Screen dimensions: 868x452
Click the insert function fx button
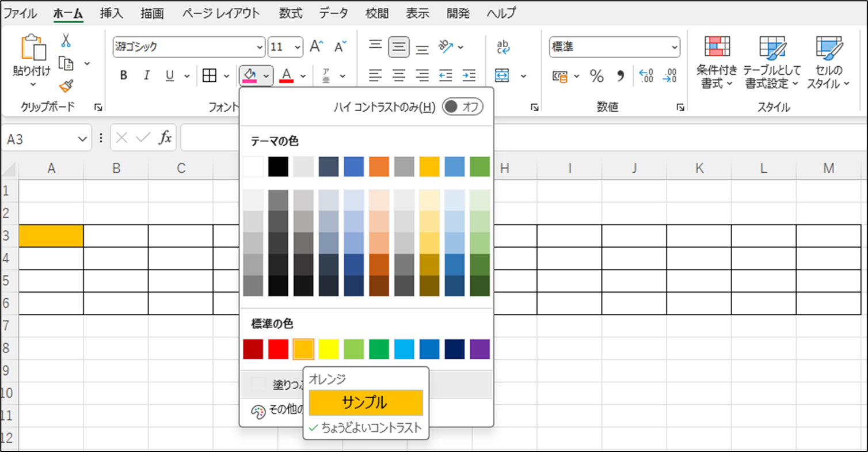[x=165, y=138]
